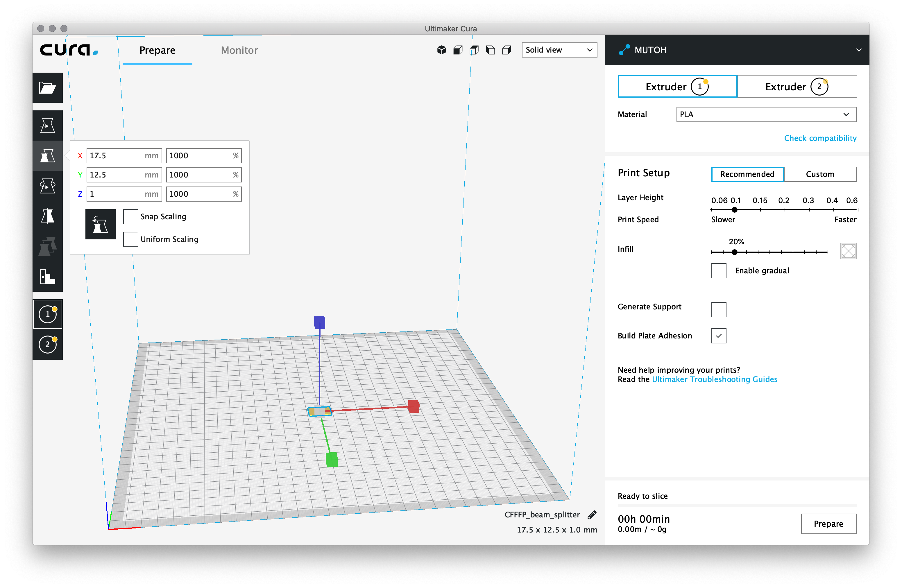Viewport: 902px width, 588px height.
Task: Select the Rotate tool in sidebar
Action: tap(47, 186)
